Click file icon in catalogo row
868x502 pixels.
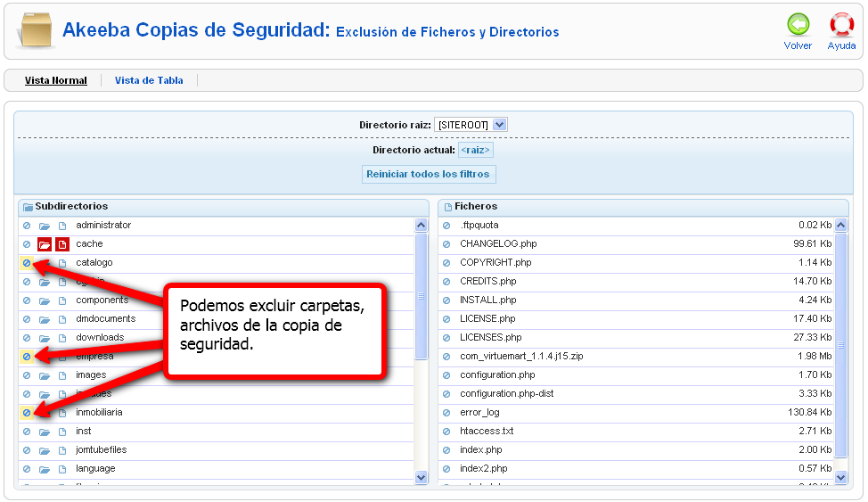(x=62, y=263)
